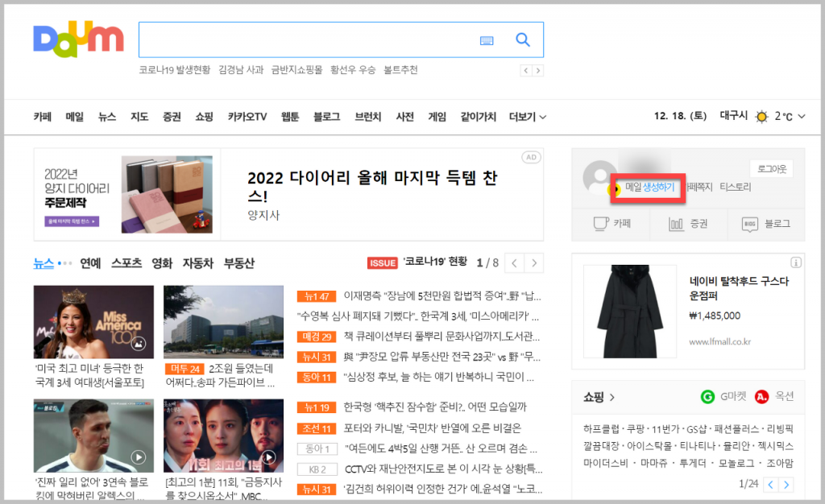Click trending keyword 김경남 사과
825x504 pixels.
pos(240,70)
